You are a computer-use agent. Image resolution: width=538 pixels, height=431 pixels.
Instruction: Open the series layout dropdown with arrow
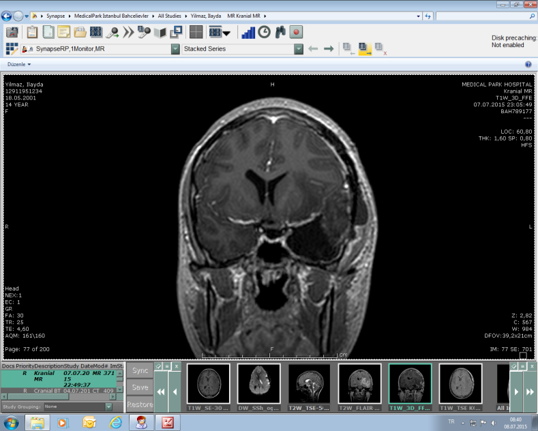(x=219, y=32)
